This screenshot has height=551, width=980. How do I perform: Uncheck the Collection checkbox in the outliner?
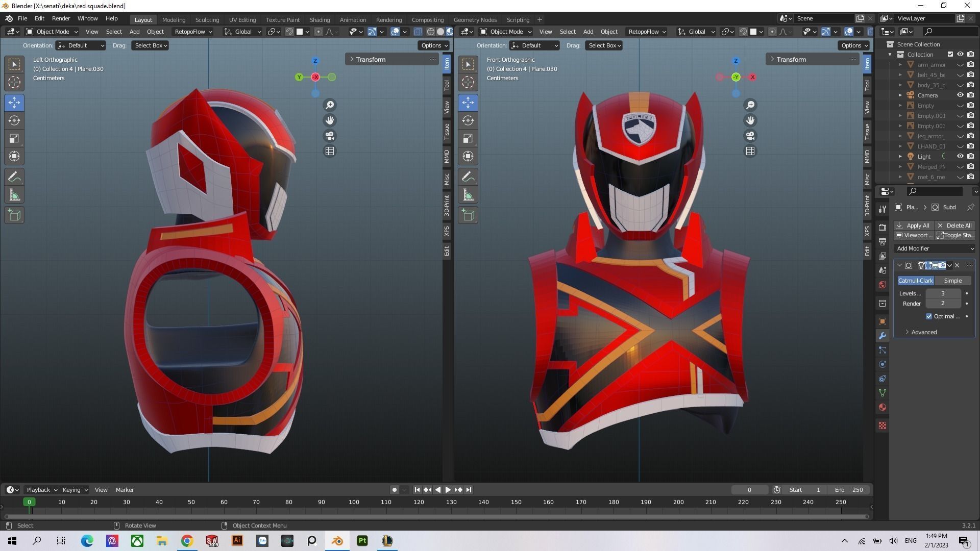[x=950, y=54]
